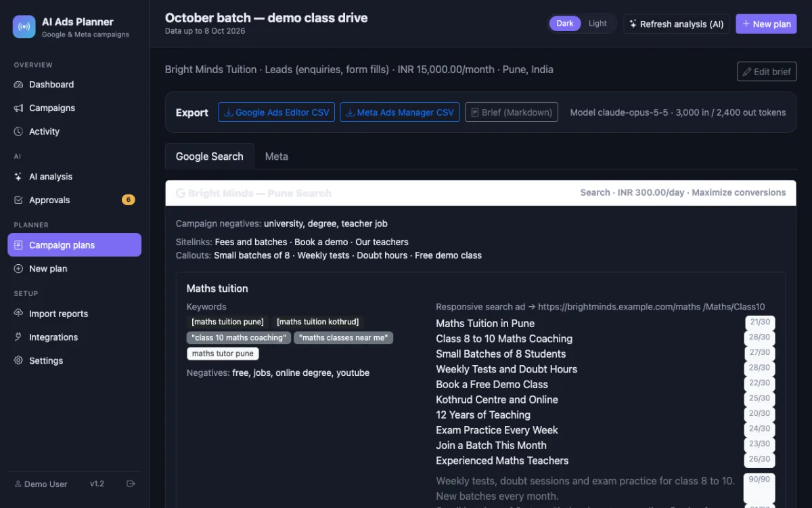Click the AI Ads Planner logo icon
This screenshot has width=812, height=508.
[x=24, y=27]
